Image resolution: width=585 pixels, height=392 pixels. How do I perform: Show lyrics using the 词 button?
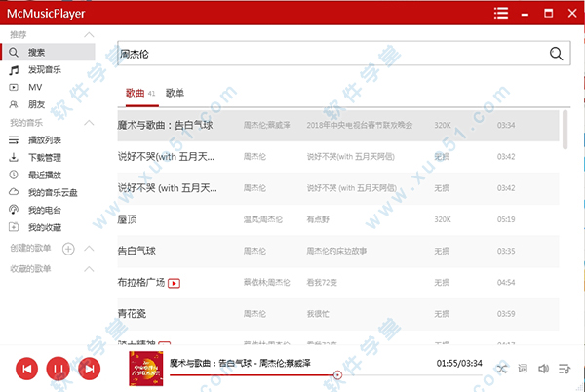pos(523,369)
